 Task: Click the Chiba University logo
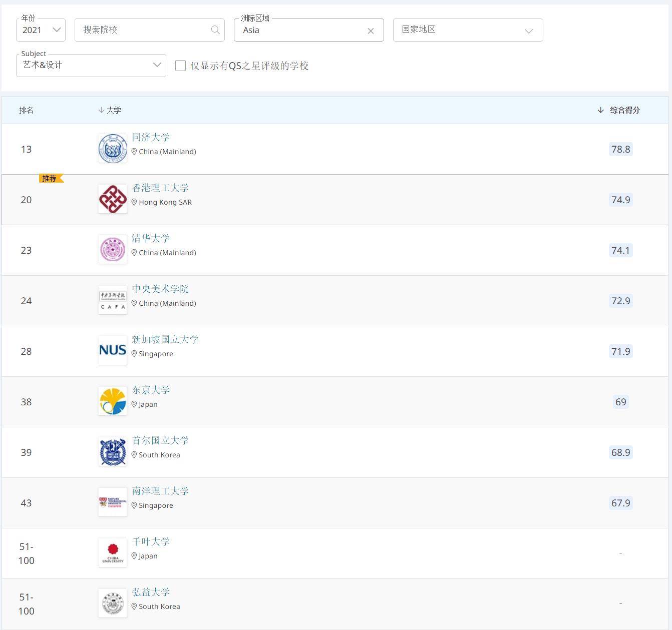(x=113, y=552)
